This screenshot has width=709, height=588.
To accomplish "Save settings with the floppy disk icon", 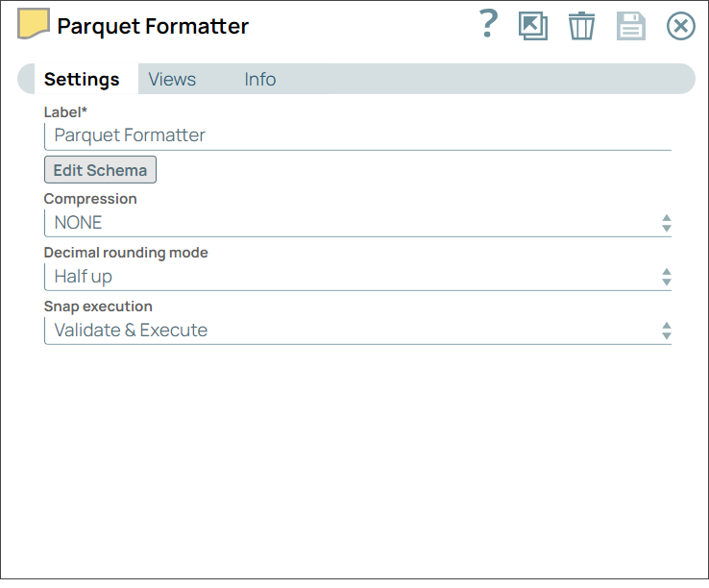I will click(x=631, y=26).
